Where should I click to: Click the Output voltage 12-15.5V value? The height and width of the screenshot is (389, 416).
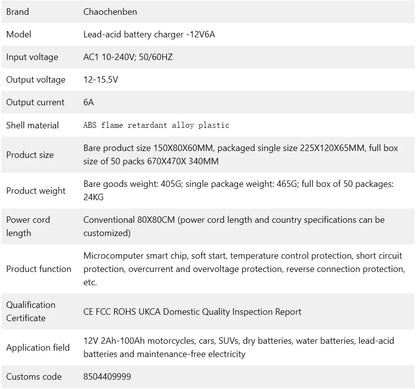101,80
